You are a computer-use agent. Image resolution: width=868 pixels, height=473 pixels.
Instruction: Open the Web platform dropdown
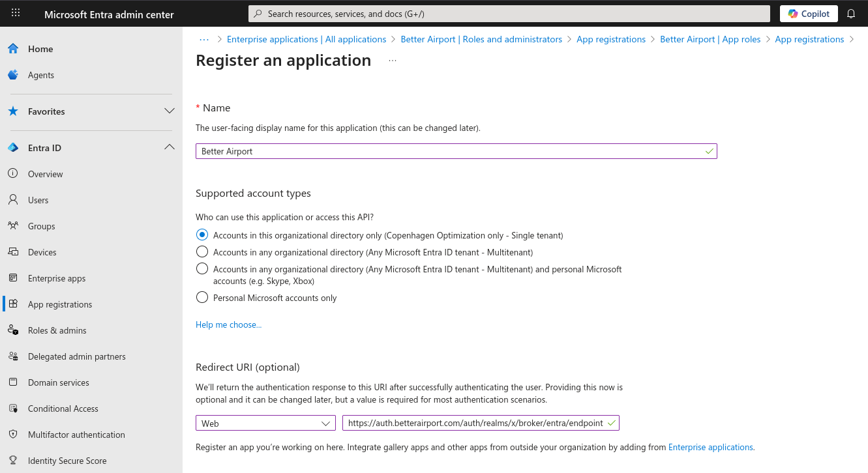[x=265, y=423]
